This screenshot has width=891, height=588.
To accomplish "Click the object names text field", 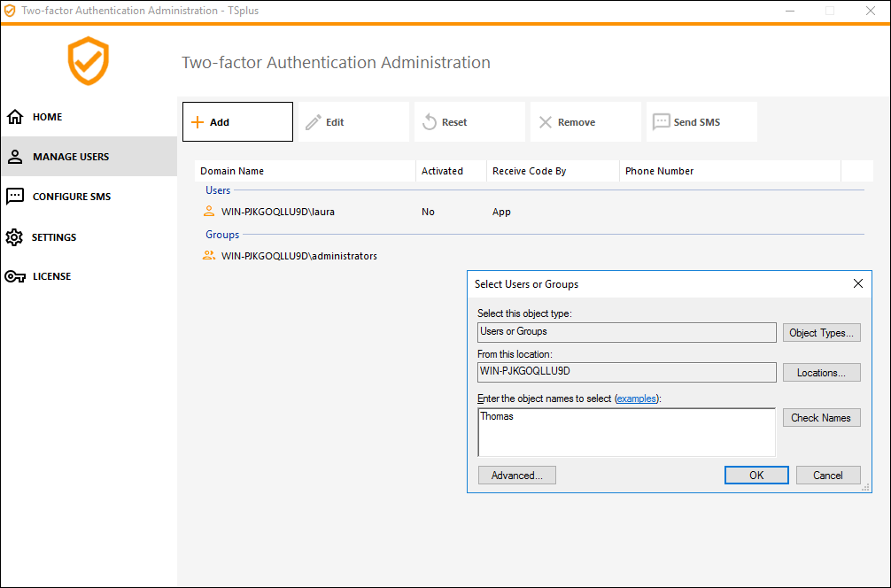I will (x=626, y=432).
